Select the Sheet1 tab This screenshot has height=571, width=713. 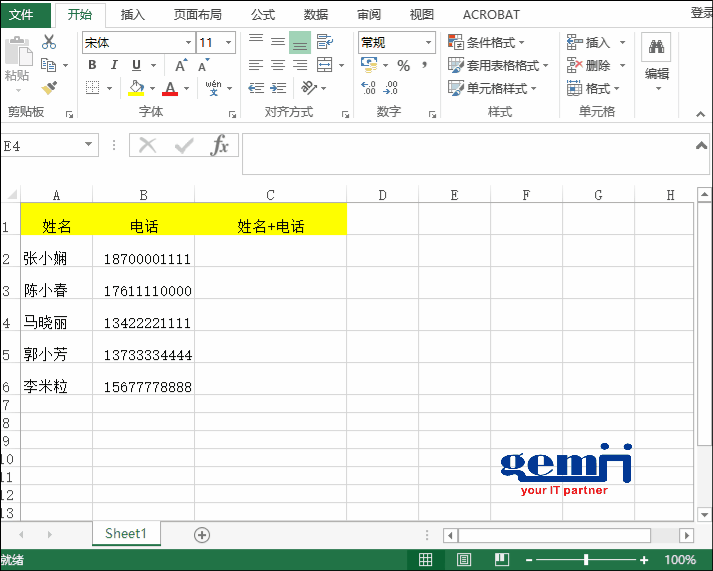point(126,533)
